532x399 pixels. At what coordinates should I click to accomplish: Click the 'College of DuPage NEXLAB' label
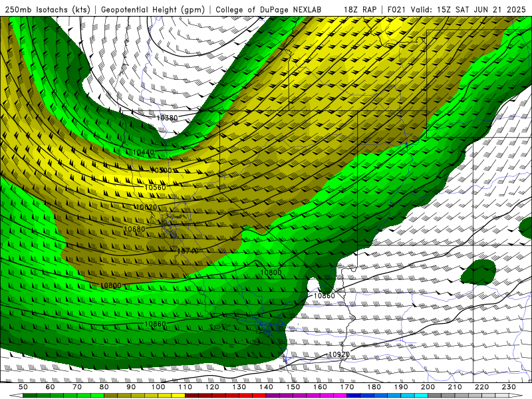point(269,9)
